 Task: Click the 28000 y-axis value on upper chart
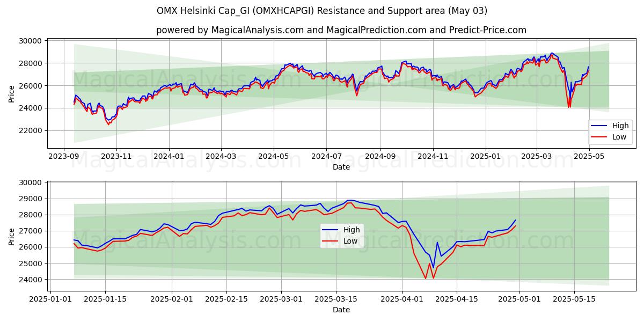point(31,63)
